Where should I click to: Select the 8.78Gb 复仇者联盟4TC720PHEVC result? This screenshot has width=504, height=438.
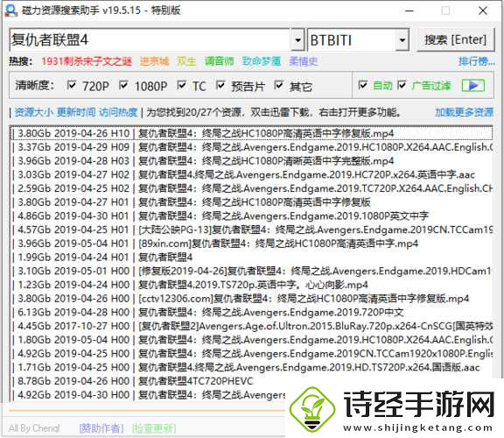(x=252, y=381)
